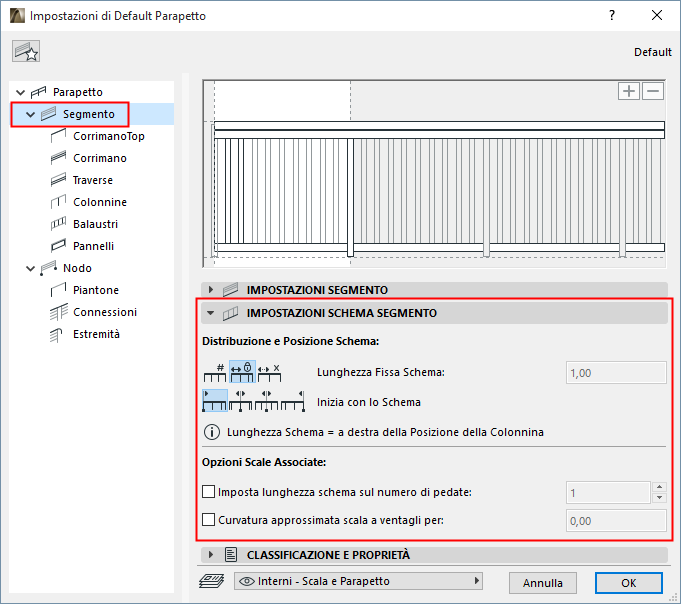Select Estremità in the tree
This screenshot has width=681, height=604.
pos(96,334)
